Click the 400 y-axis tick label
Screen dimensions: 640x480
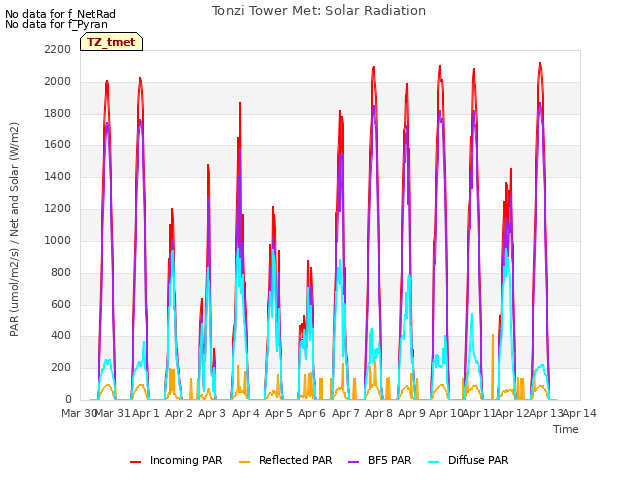tap(61, 336)
